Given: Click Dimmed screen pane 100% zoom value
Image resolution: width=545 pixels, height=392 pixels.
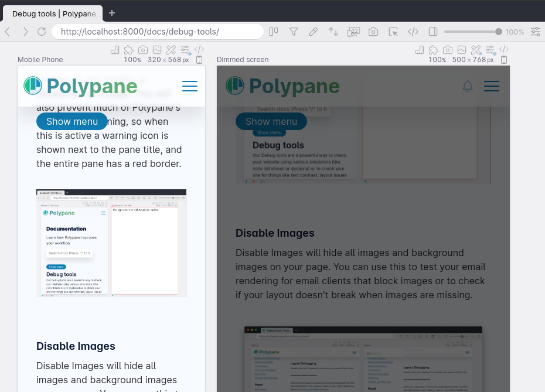Looking at the screenshot, I should coord(437,60).
